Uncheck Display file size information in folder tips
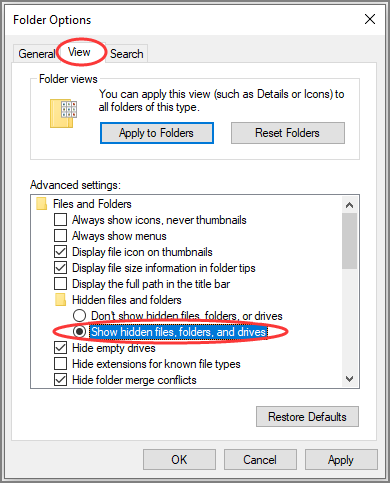 point(60,268)
